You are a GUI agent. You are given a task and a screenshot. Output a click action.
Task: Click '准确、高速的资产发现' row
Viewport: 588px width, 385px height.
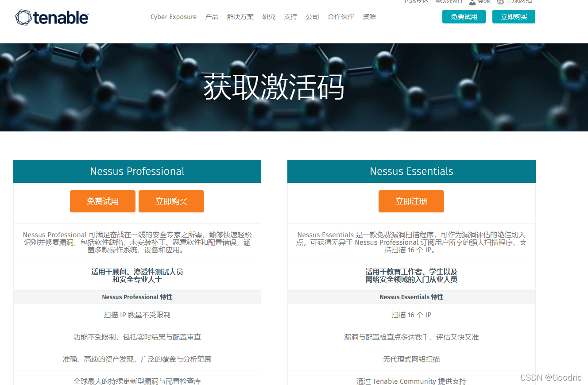(x=137, y=359)
